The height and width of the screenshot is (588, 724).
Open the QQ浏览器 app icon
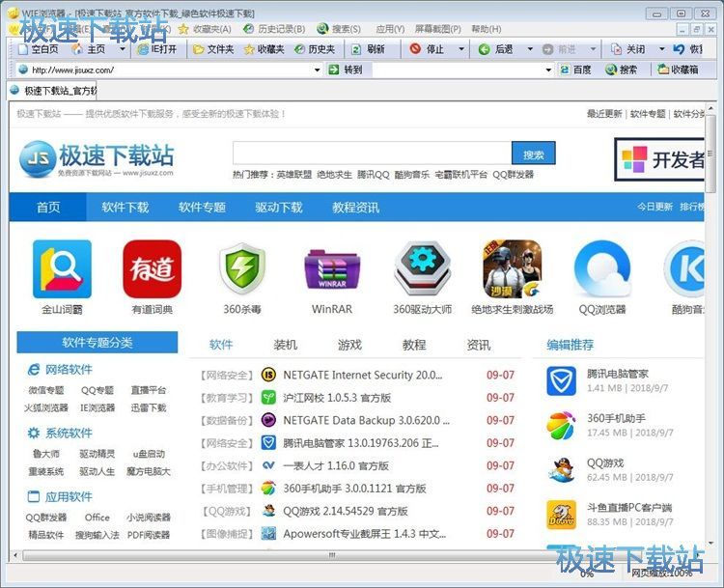coord(602,268)
